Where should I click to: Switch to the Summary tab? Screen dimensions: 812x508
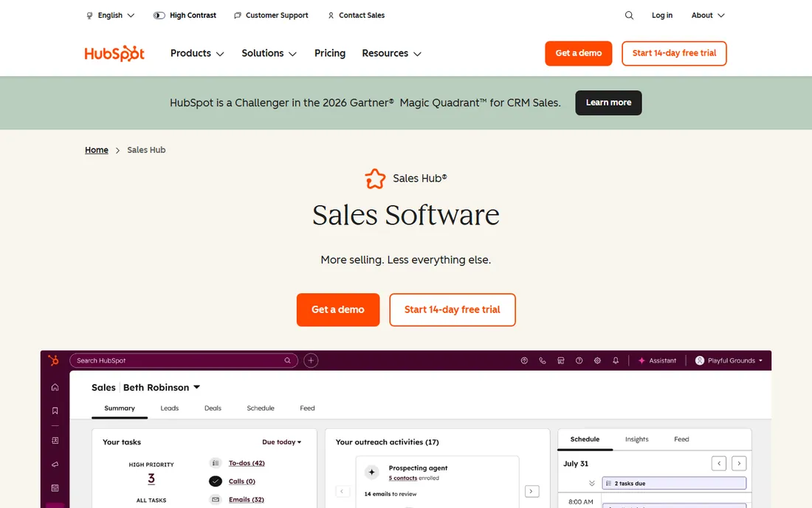pos(120,408)
